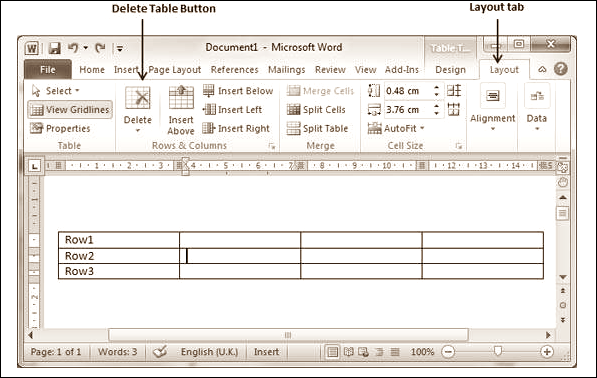Click the zoom slider handle
The image size is (597, 378).
pos(498,351)
